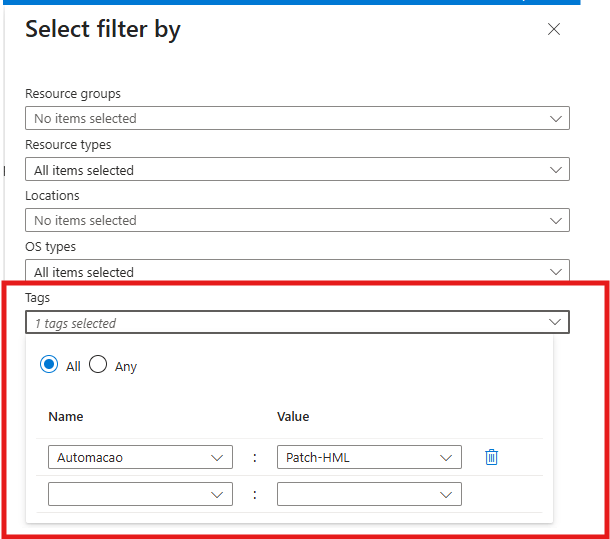Delete the Automacao tag row with trash icon
Image resolution: width=610 pixels, height=539 pixels.
pyautogui.click(x=491, y=457)
